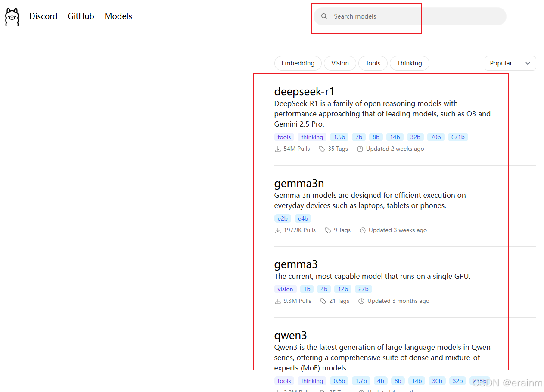Click the tag icon beside 21 Tags
Image resolution: width=544 pixels, height=392 pixels.
(x=323, y=301)
